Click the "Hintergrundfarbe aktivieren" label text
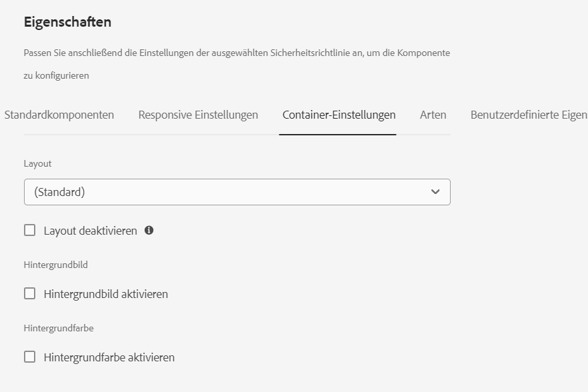 (109, 357)
